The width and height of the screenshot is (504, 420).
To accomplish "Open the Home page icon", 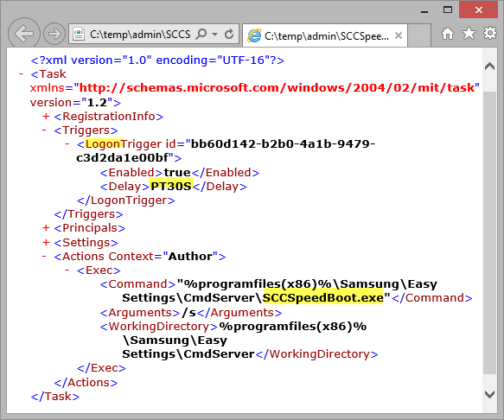I will coord(448,33).
